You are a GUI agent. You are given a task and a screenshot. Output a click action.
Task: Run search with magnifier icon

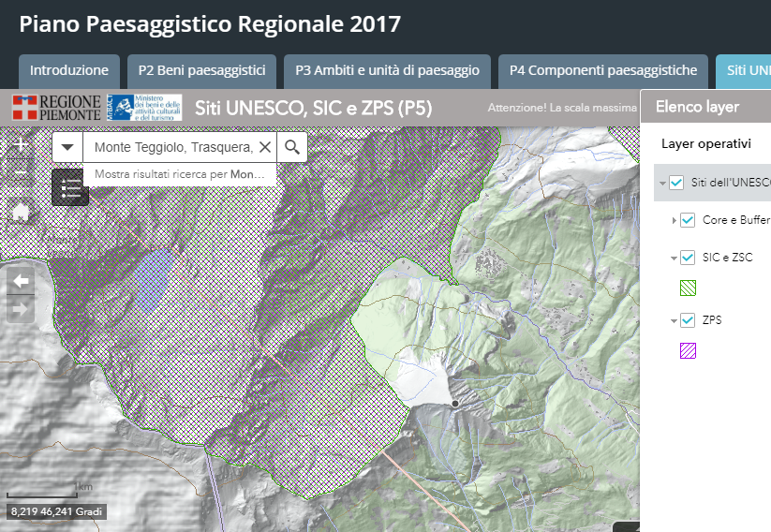[292, 147]
